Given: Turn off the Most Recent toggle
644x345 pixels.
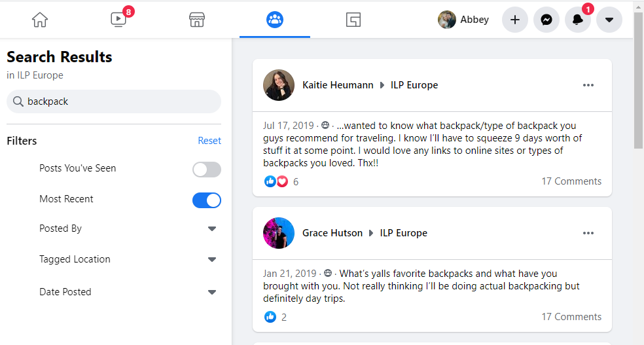Looking at the screenshot, I should click(207, 200).
